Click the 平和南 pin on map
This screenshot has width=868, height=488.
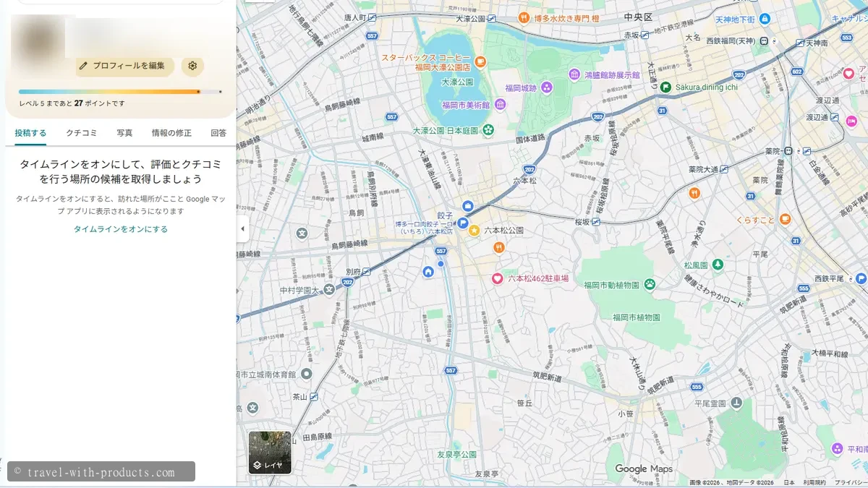pos(838,449)
